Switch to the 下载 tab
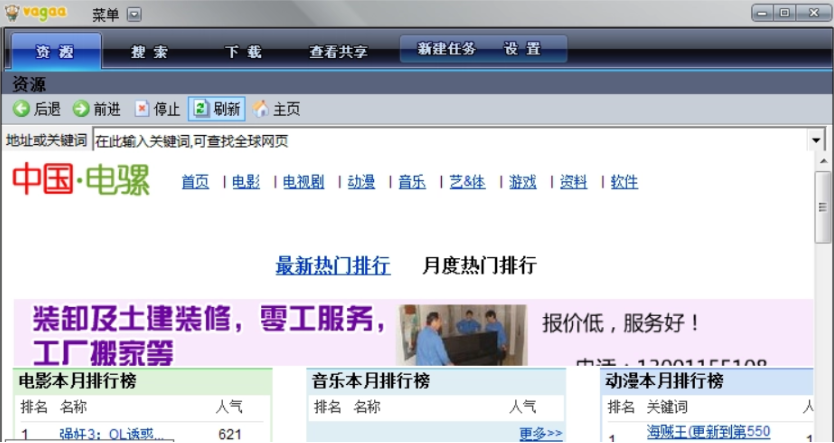This screenshot has height=443, width=834. pos(243,52)
